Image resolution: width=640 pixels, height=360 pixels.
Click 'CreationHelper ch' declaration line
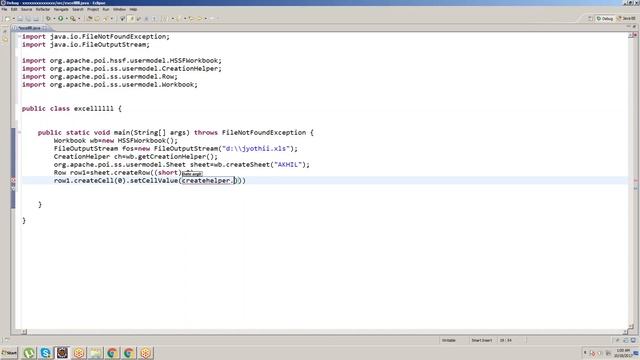coord(136,157)
